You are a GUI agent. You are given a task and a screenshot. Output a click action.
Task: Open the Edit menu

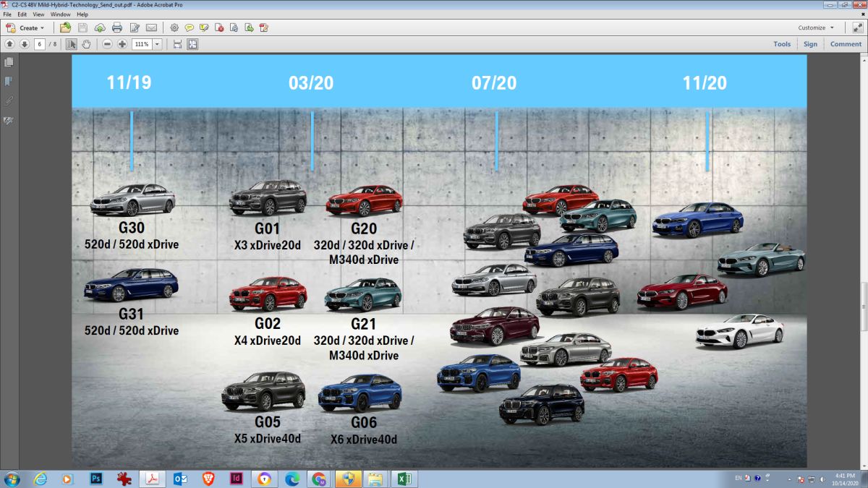click(x=22, y=14)
